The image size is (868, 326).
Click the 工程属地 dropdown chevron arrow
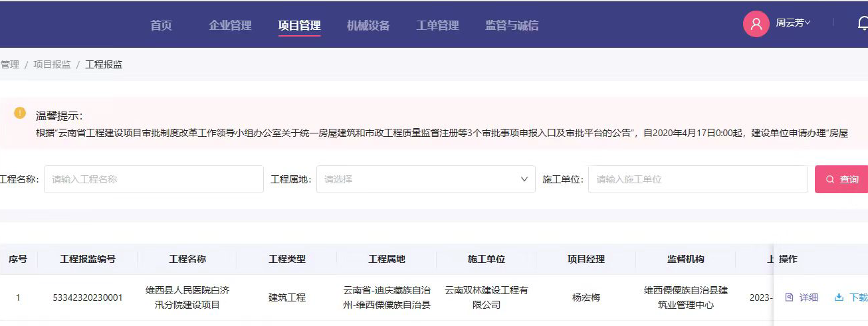pos(524,179)
